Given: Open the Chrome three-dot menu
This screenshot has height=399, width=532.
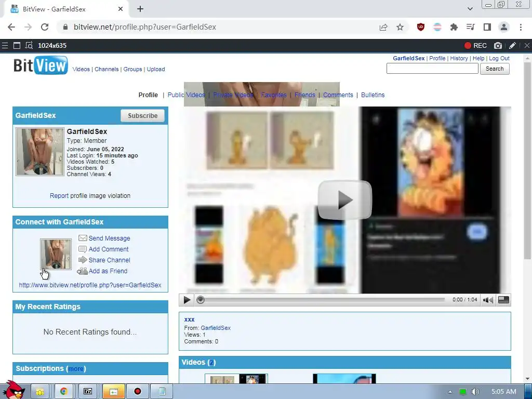Looking at the screenshot, I should pyautogui.click(x=521, y=27).
